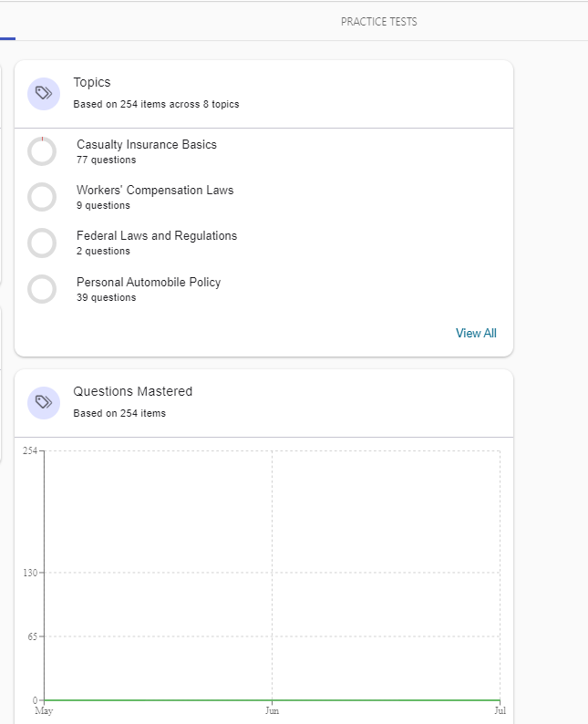Click the green mastered line in chart
This screenshot has height=724, width=588.
pyautogui.click(x=272, y=699)
